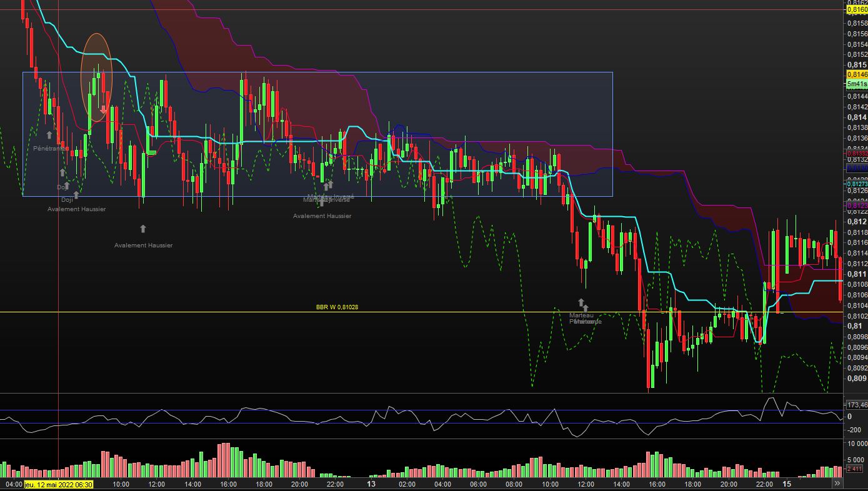868x491 pixels.
Task: Click the blue 0,8130 indicator price label
Action: [856, 169]
